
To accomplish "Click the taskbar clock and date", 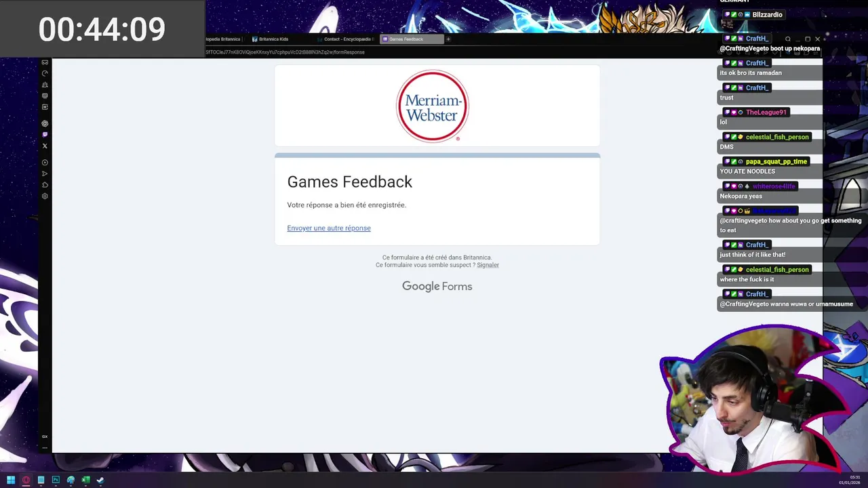I will (x=850, y=480).
